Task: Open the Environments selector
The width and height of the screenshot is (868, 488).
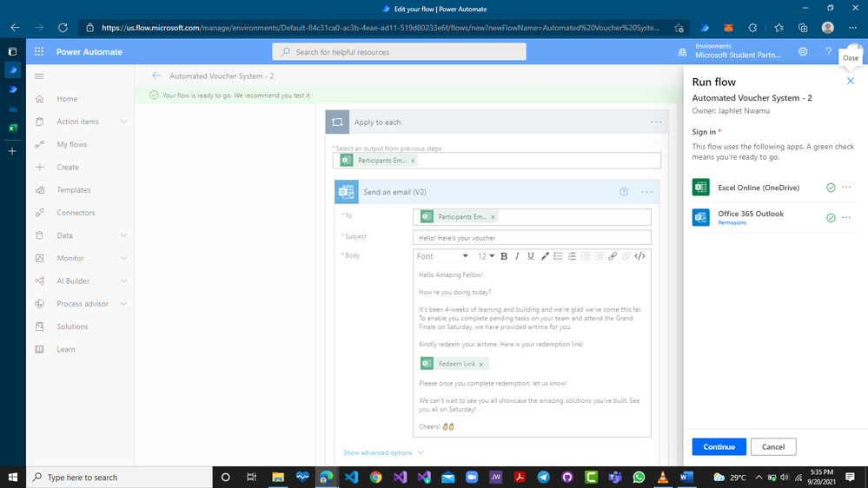Action: tap(730, 51)
